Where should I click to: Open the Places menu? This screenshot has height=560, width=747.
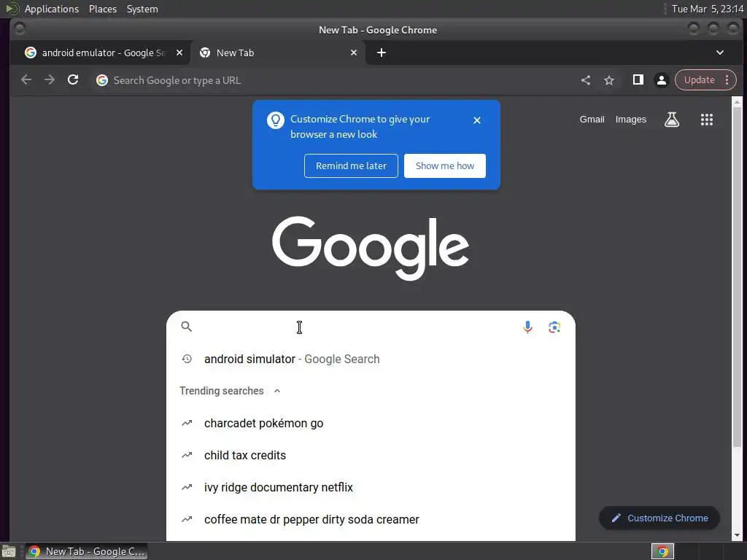(x=102, y=9)
